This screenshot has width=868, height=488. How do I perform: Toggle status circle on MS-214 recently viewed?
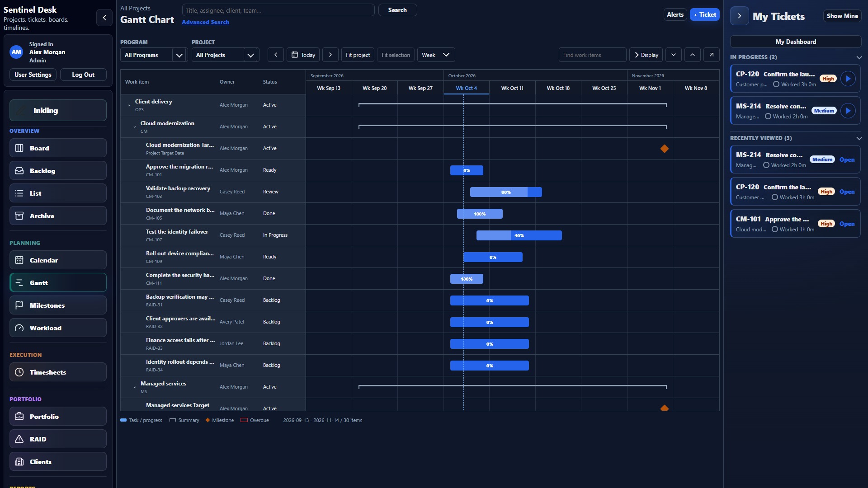pos(766,165)
